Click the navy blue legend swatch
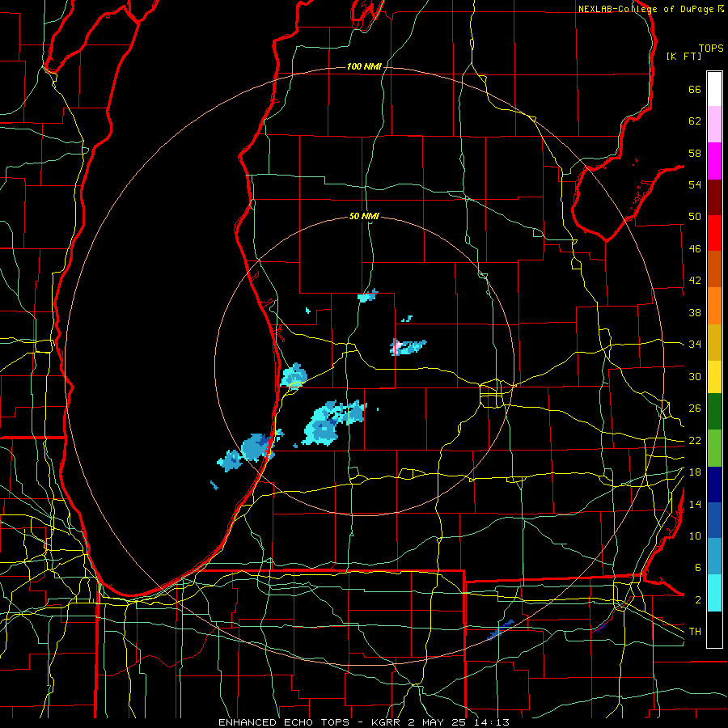The height and width of the screenshot is (728, 728). pos(714,485)
